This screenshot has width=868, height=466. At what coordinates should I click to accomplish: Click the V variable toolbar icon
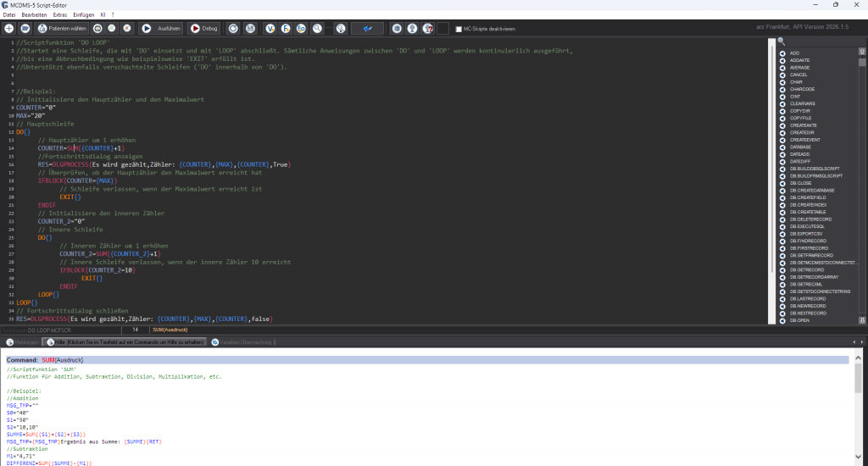pyautogui.click(x=270, y=28)
